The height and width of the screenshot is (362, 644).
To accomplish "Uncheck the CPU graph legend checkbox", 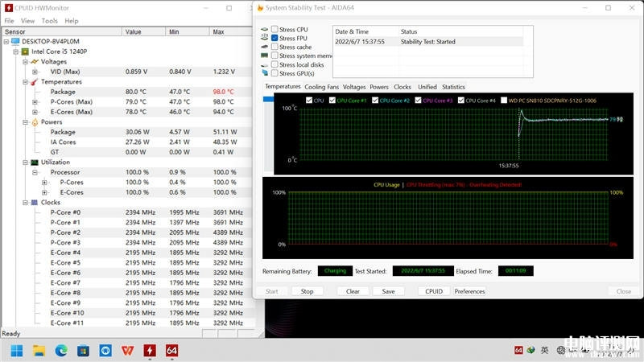I will tap(309, 100).
